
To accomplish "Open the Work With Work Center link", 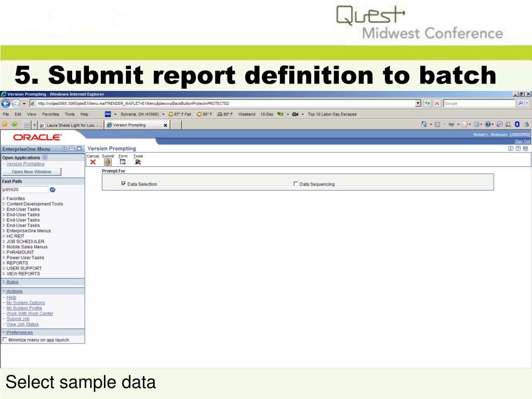I will tap(30, 313).
